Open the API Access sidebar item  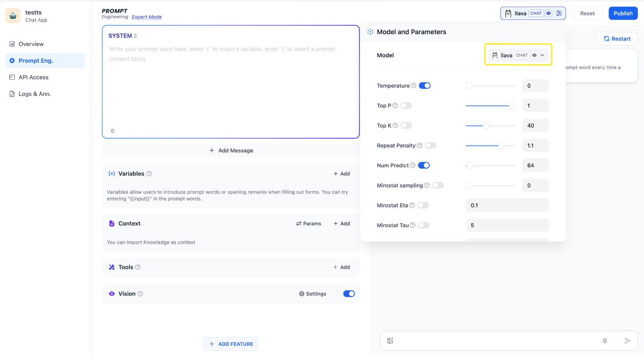click(x=33, y=77)
